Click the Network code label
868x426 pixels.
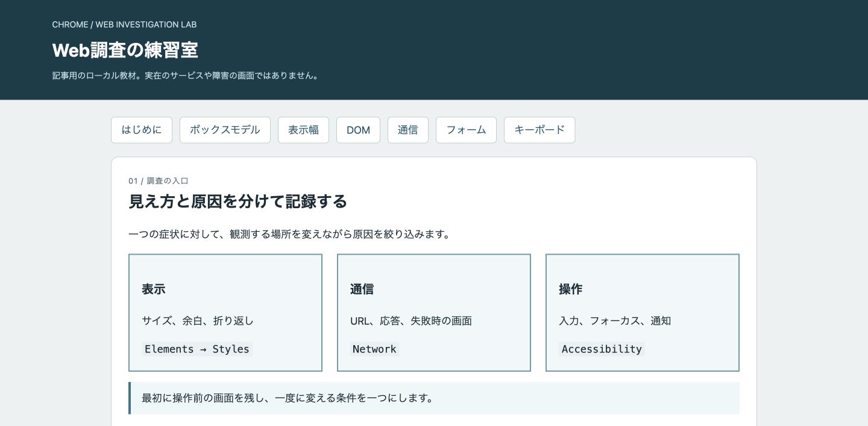click(374, 349)
